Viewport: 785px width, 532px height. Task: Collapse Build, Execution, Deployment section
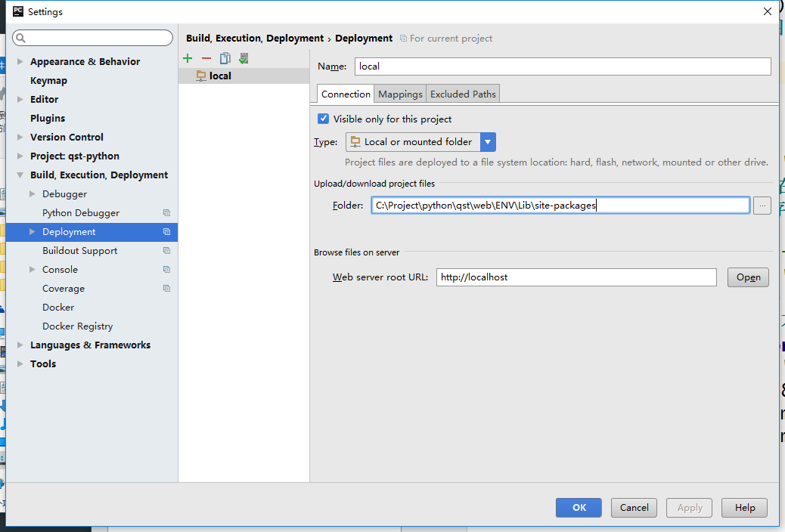click(20, 175)
